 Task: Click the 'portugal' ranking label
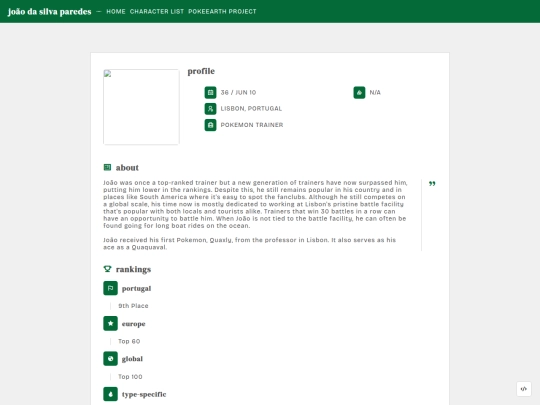pyautogui.click(x=136, y=289)
